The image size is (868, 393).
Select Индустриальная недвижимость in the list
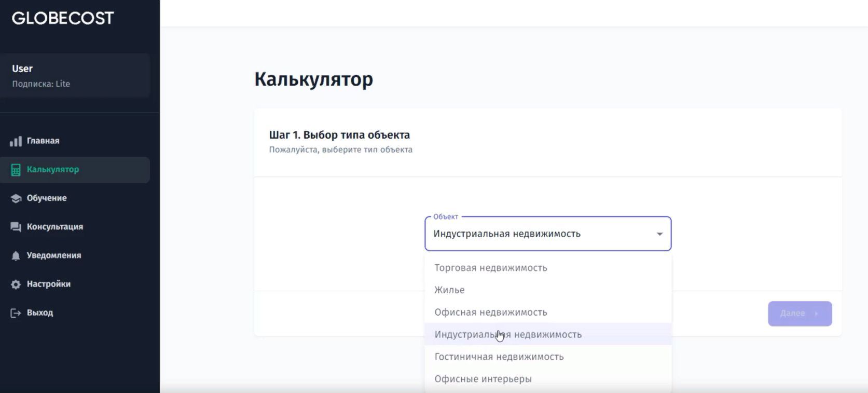click(x=548, y=334)
